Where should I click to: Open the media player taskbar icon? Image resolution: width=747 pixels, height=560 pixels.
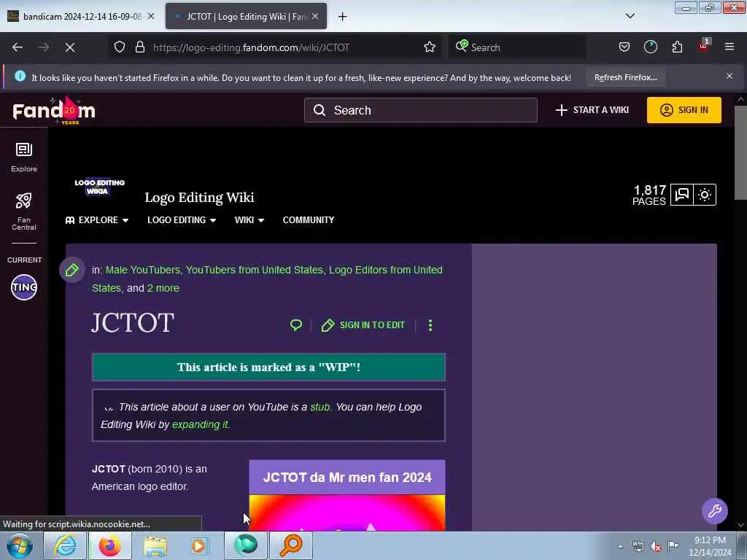click(x=200, y=545)
